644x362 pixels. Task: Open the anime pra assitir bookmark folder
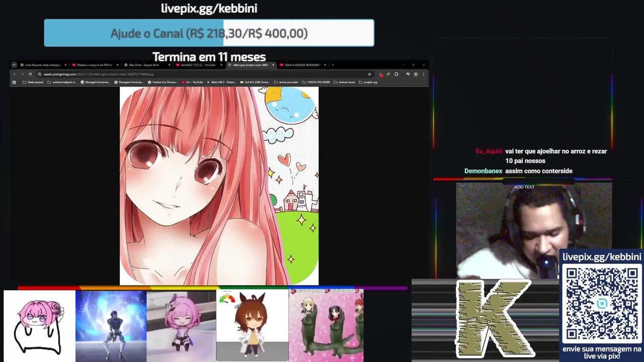click(286, 82)
